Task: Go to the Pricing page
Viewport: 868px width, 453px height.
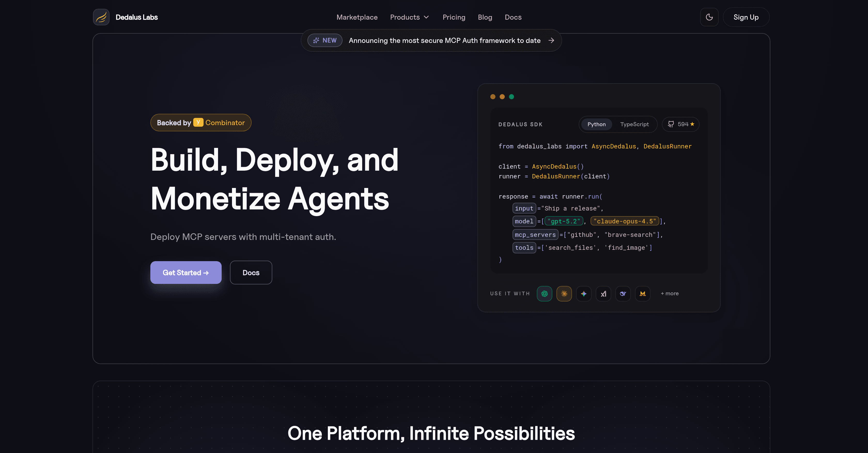Action: 454,17
